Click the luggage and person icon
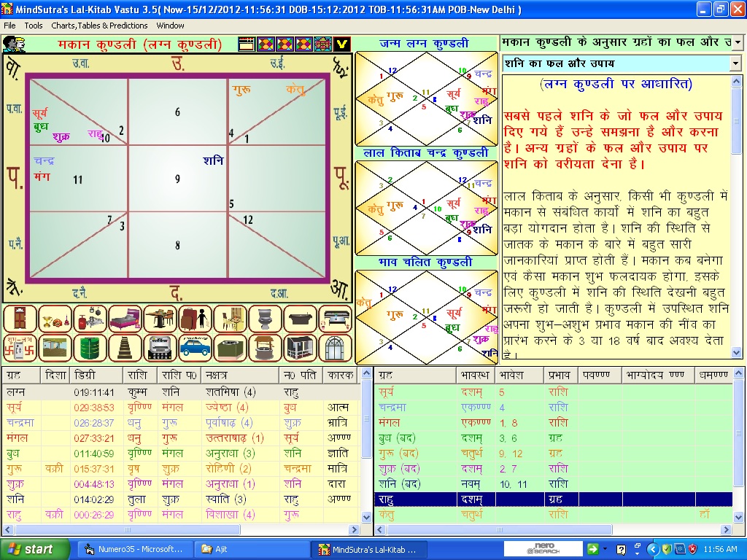This screenshot has width=747, height=560. pos(195,318)
